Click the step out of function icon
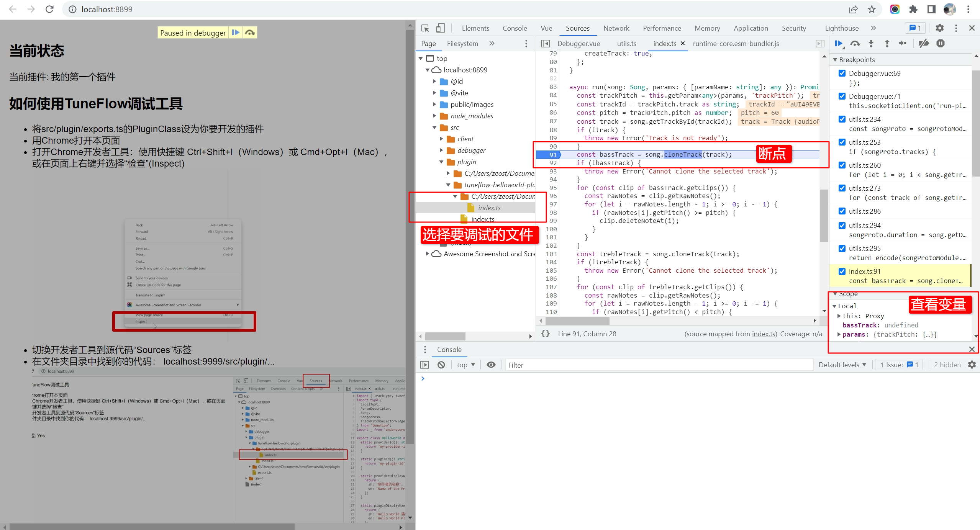The height and width of the screenshot is (530, 980). [887, 44]
